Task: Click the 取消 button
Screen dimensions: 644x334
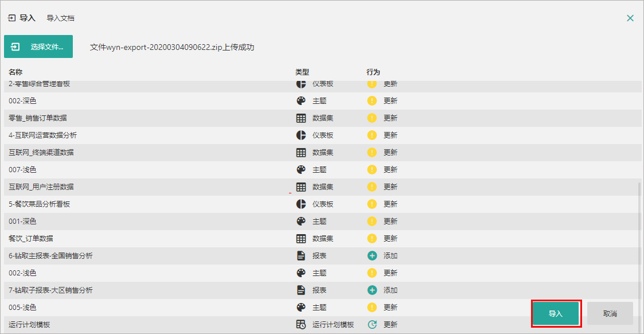Action: [610, 314]
